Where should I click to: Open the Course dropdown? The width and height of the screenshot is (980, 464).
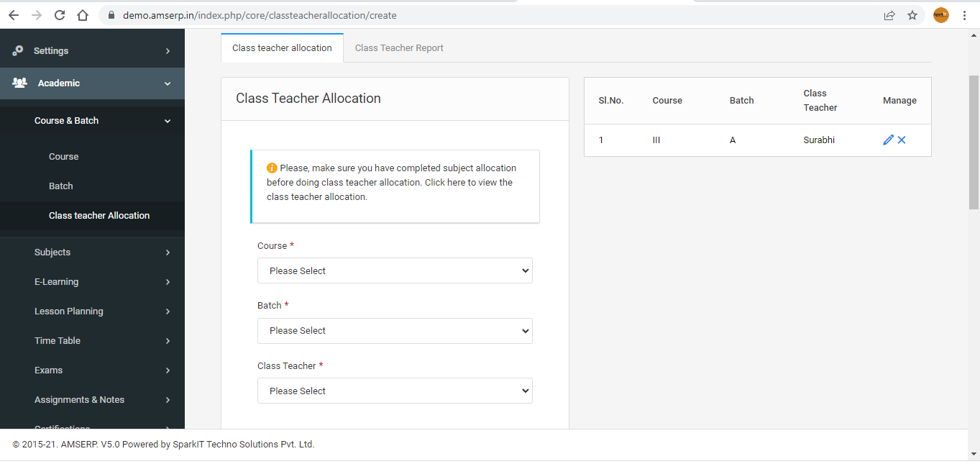pyautogui.click(x=395, y=270)
